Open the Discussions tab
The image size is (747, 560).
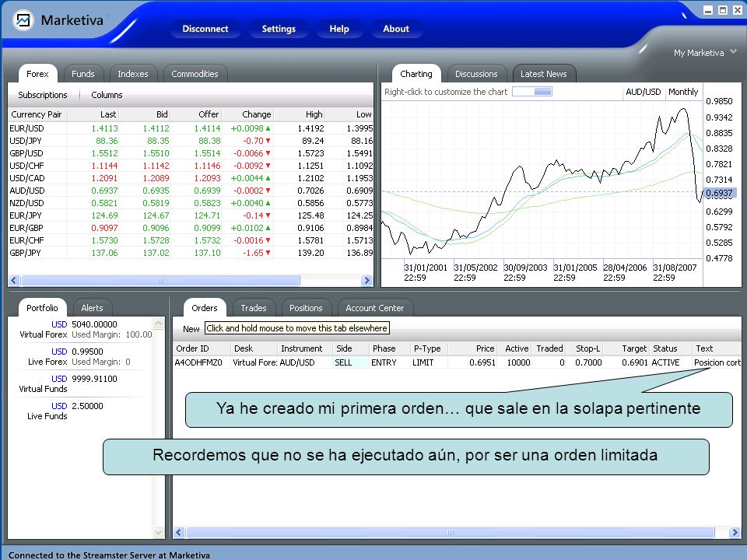click(476, 74)
